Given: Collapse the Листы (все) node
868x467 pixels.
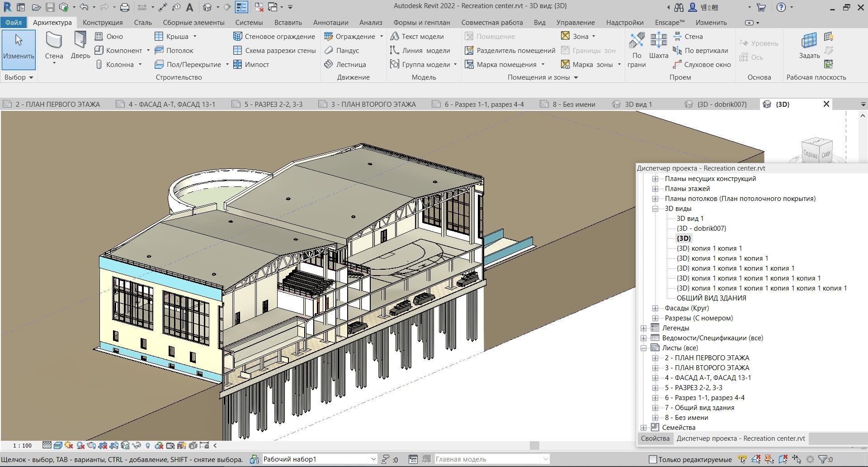Looking at the screenshot, I should point(643,348).
